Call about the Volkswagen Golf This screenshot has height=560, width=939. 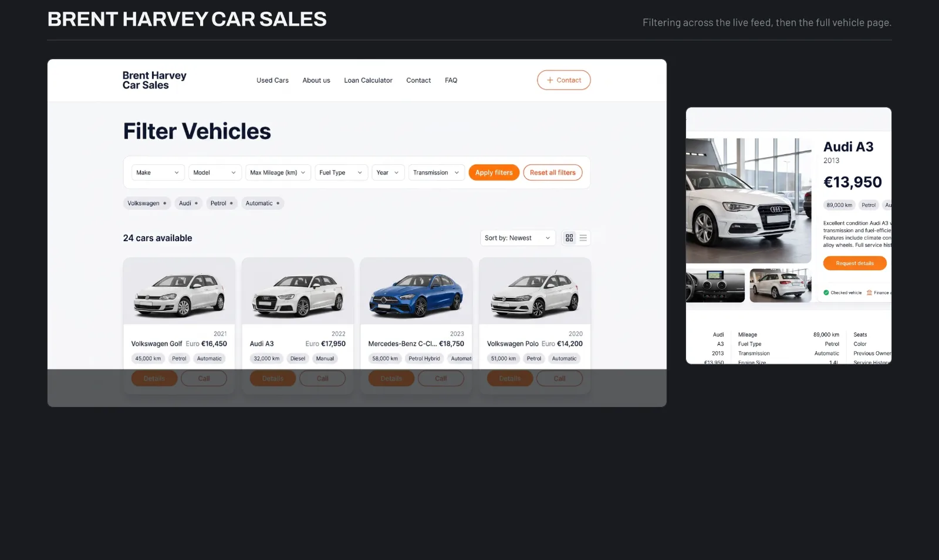click(204, 378)
